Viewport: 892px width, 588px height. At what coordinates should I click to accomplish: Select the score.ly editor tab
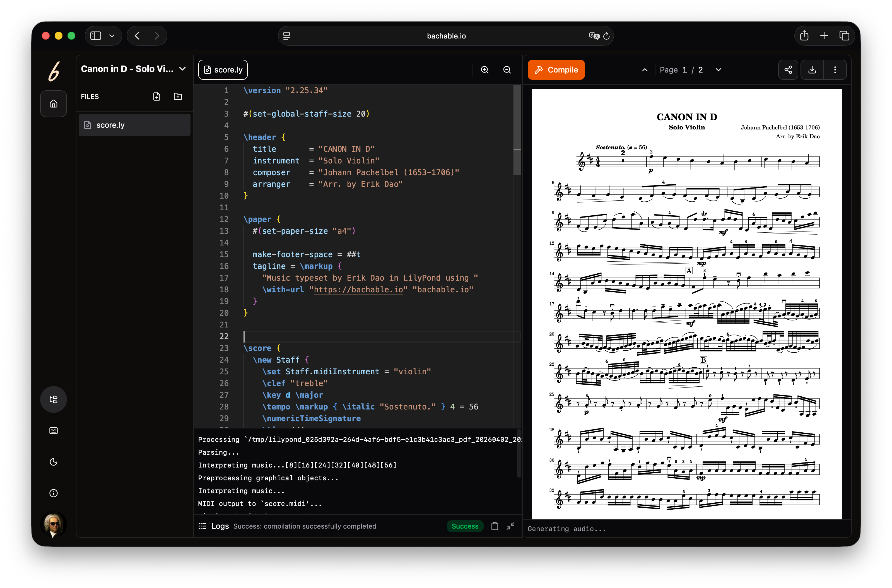(x=223, y=70)
